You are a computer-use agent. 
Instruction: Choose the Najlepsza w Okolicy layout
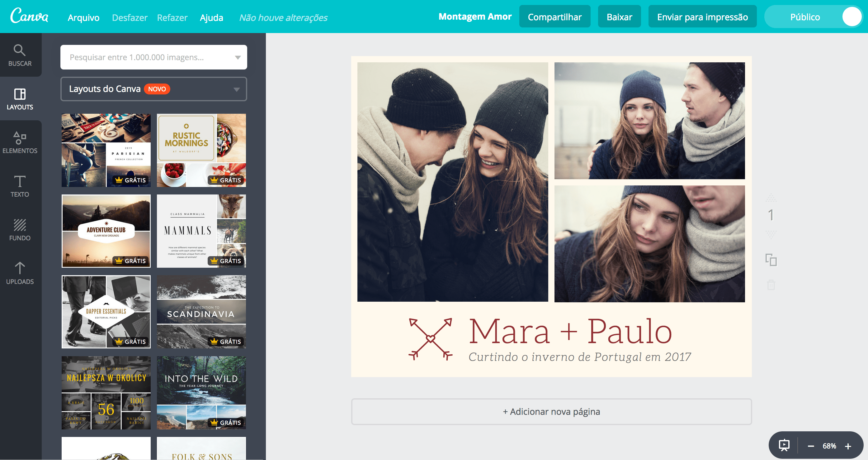106,393
